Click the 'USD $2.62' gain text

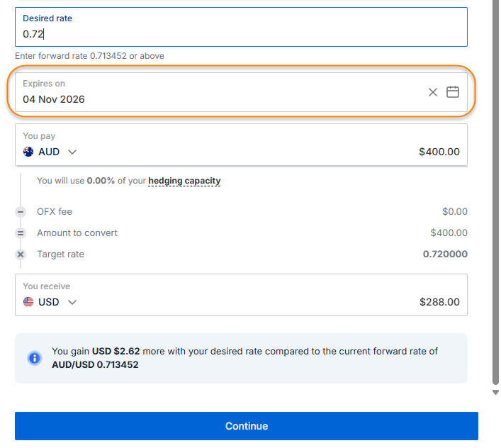(116, 351)
